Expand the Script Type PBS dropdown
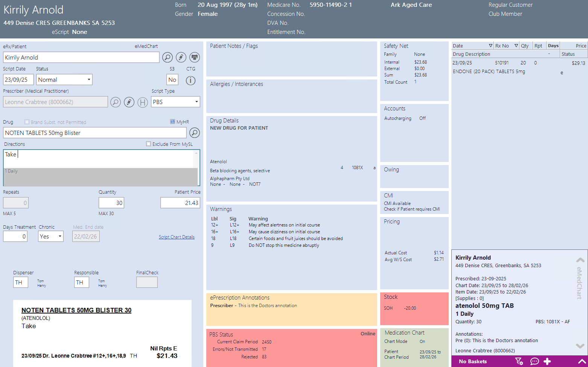Viewport: 588px width, 367px height. (175, 102)
